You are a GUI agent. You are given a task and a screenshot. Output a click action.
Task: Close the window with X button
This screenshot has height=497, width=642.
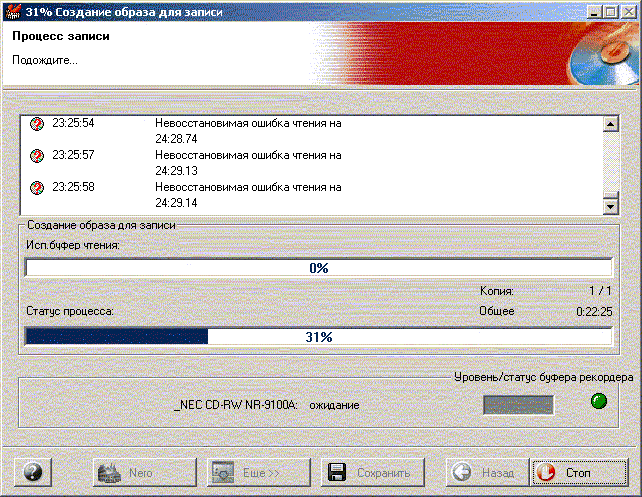pos(629,12)
